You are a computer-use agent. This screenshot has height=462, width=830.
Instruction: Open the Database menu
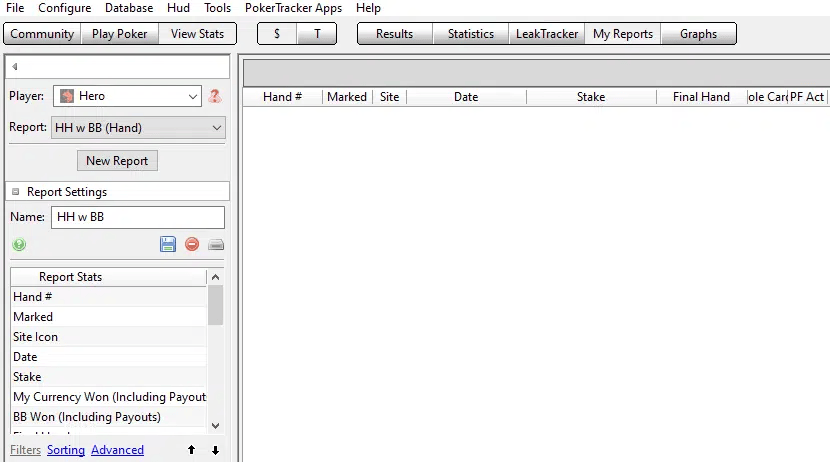click(129, 8)
